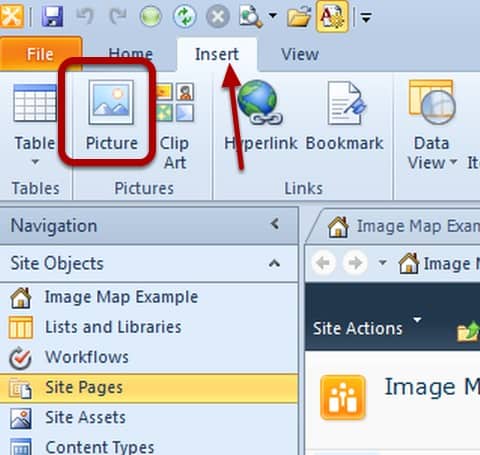
Task: Click the green Refresh icon
Action: click(x=184, y=16)
